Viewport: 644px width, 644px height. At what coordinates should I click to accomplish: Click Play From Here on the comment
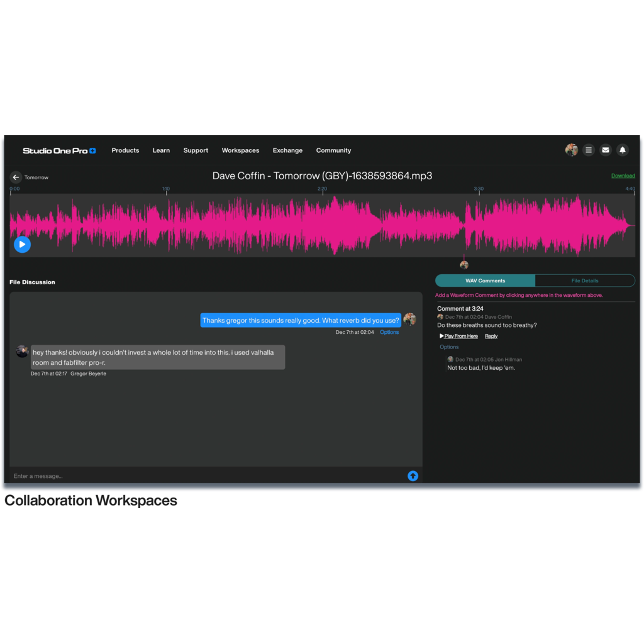point(460,336)
